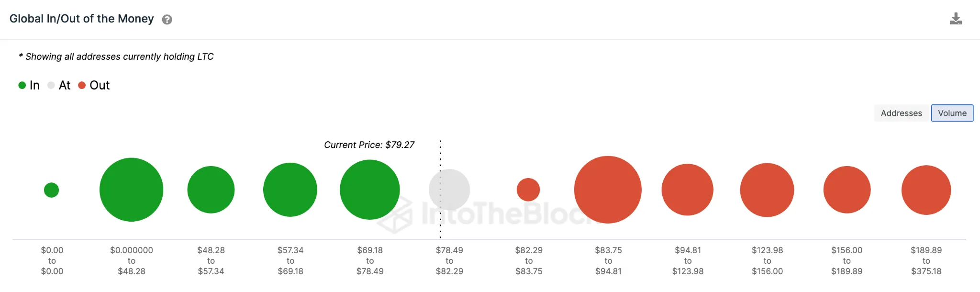Select largest red bubble $83.75 to $94.81
Viewport: 980px width, 292px height.
608,190
